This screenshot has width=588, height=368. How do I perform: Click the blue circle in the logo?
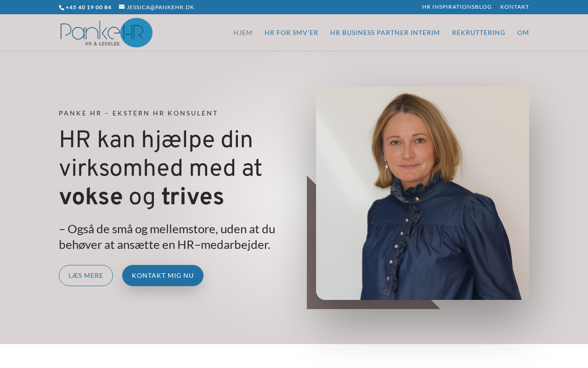click(x=137, y=33)
